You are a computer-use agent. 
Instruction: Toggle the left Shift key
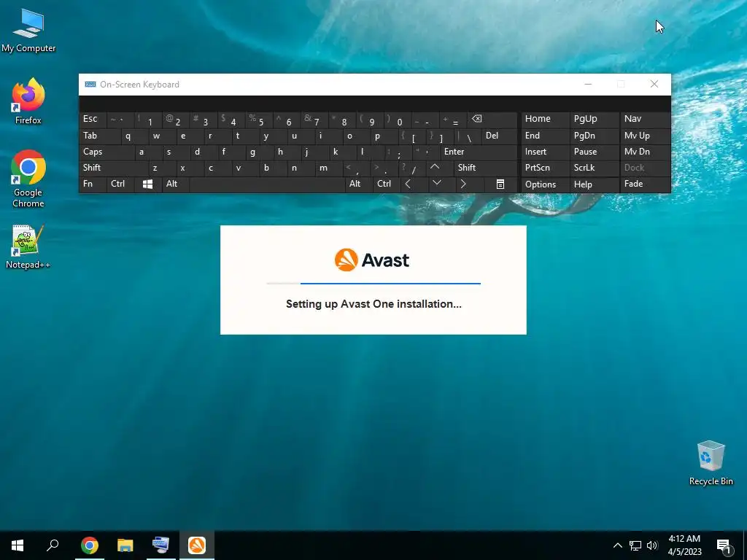click(113, 168)
